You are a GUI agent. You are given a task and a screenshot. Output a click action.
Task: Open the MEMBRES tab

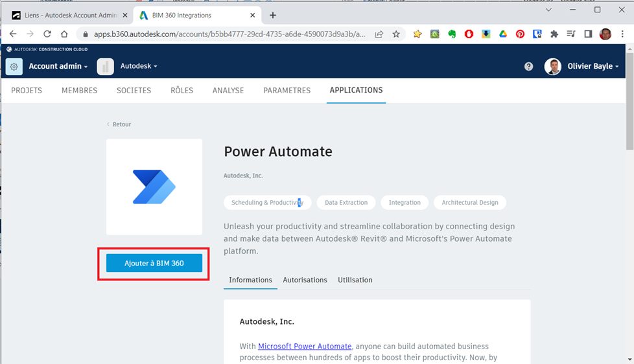click(x=80, y=91)
